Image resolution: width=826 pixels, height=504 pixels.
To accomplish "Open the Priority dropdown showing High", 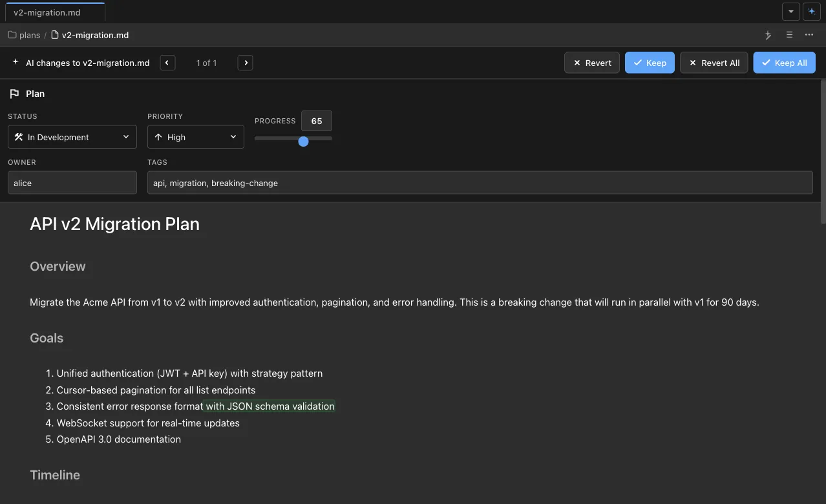I will (195, 137).
